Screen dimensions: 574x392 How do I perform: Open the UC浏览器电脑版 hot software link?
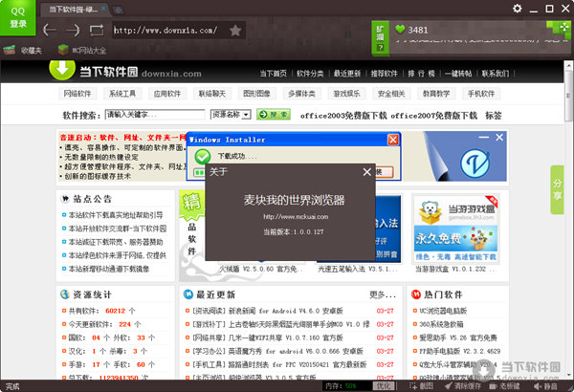[443, 311]
